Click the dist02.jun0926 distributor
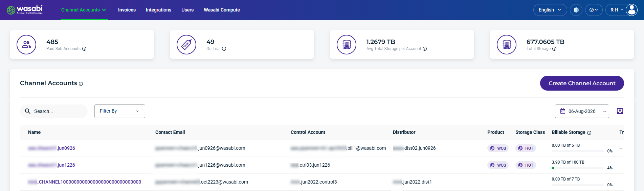 point(414,148)
